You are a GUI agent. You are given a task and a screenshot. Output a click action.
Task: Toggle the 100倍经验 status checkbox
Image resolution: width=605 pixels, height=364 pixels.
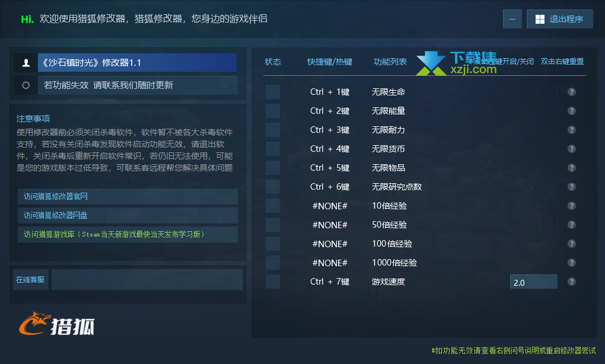click(x=273, y=243)
